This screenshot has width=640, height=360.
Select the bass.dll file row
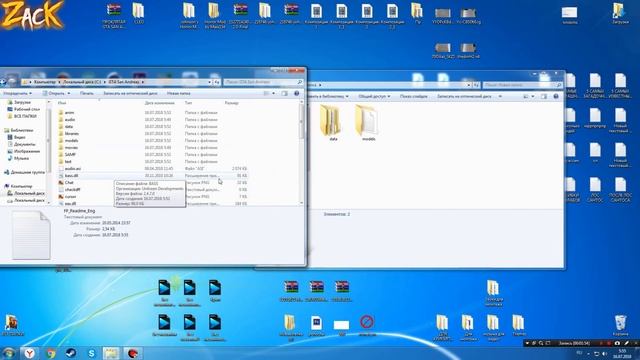click(x=153, y=176)
